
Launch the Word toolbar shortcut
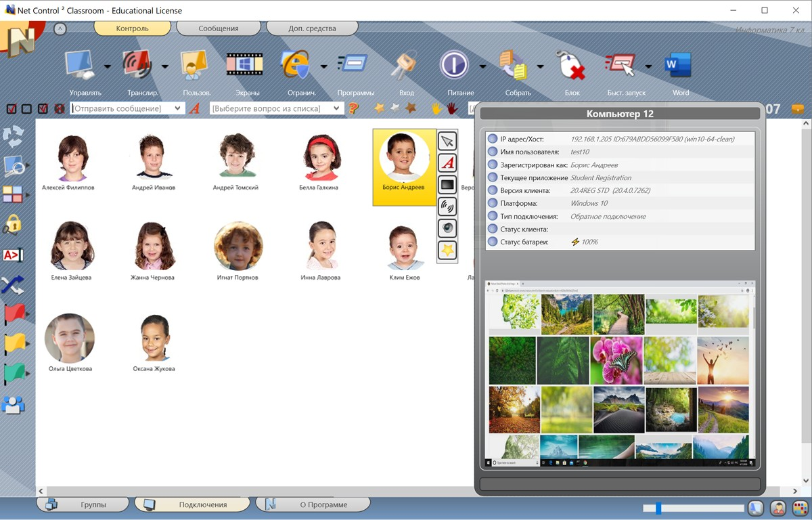click(679, 66)
